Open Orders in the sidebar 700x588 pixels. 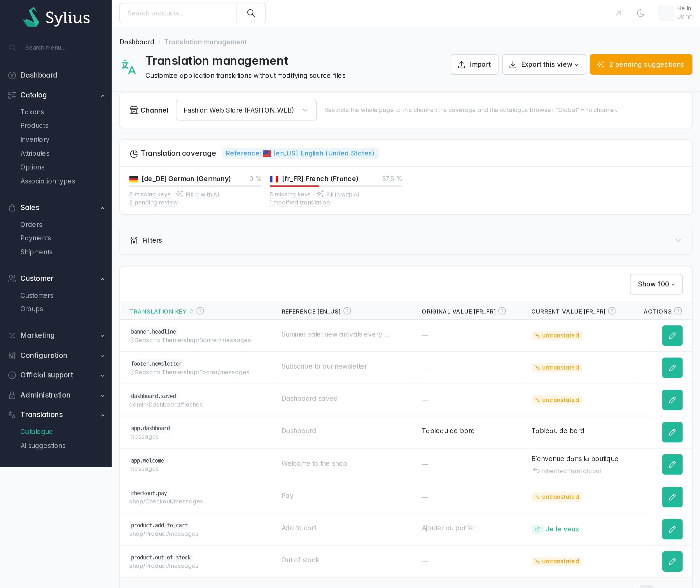pos(31,224)
